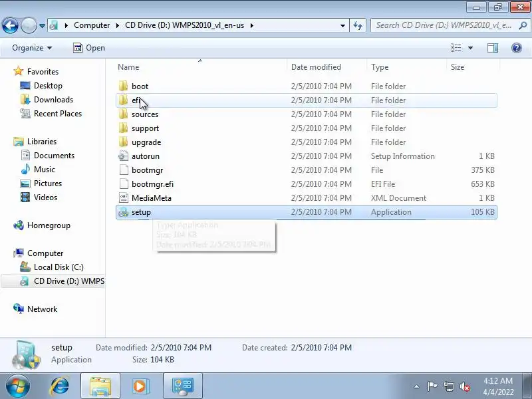Select the efi folder icon
The image size is (532, 399).
pyautogui.click(x=123, y=100)
